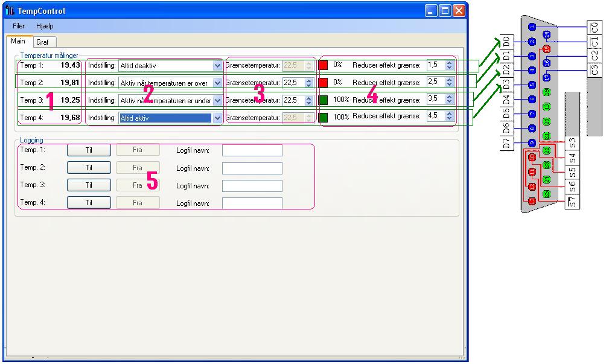The height and width of the screenshot is (364, 606).
Task: Click the S7 pin label in connector diagram
Action: (572, 202)
